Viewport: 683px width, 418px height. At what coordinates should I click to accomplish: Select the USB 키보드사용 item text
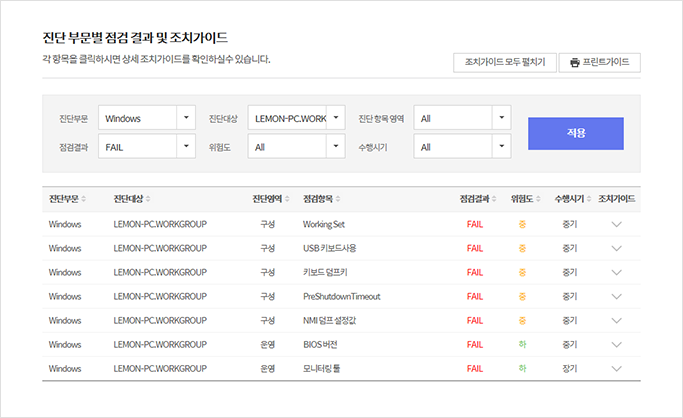point(330,248)
